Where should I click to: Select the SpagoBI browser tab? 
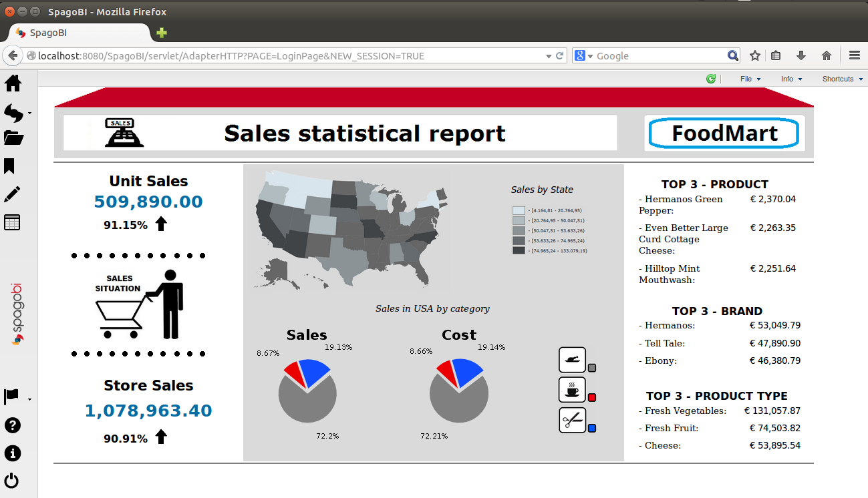78,33
